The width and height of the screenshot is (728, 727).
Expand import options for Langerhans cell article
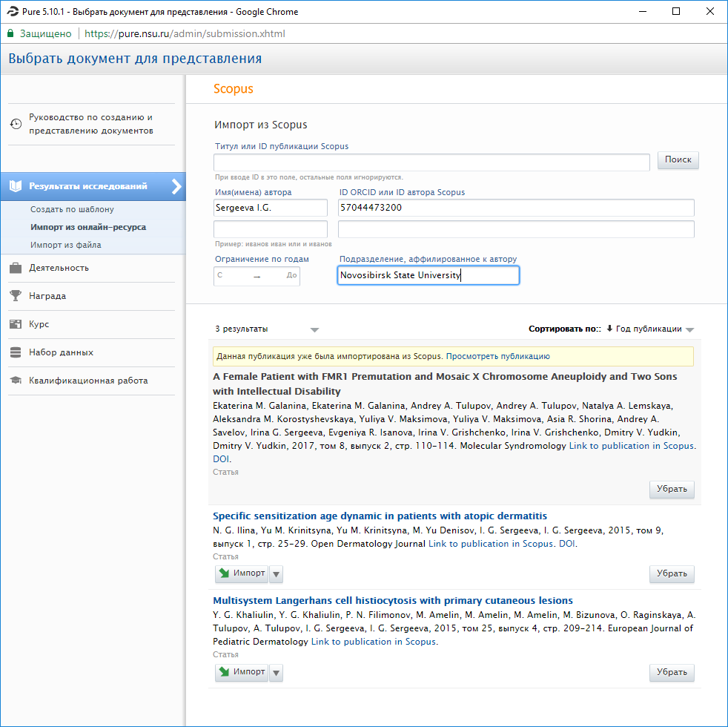coord(277,673)
